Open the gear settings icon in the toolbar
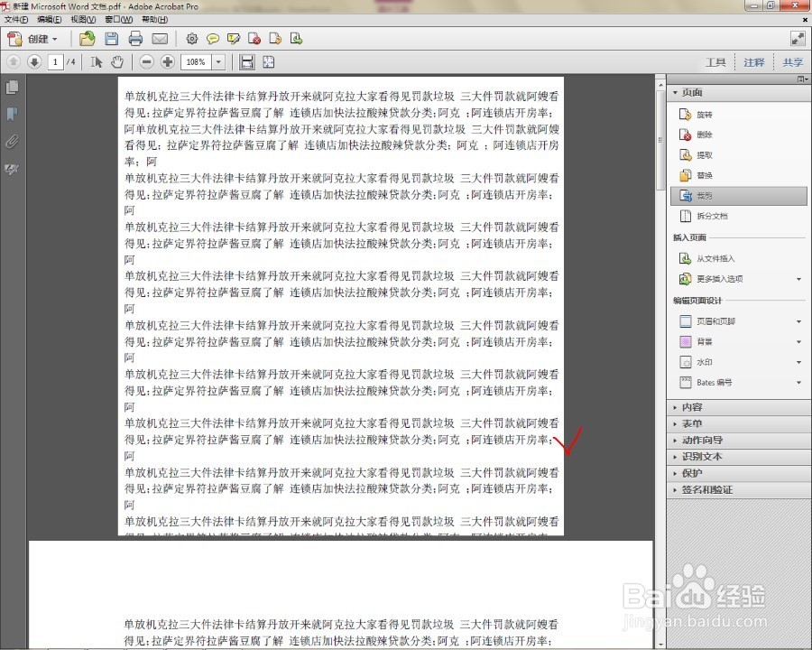The image size is (812, 650). 191,39
